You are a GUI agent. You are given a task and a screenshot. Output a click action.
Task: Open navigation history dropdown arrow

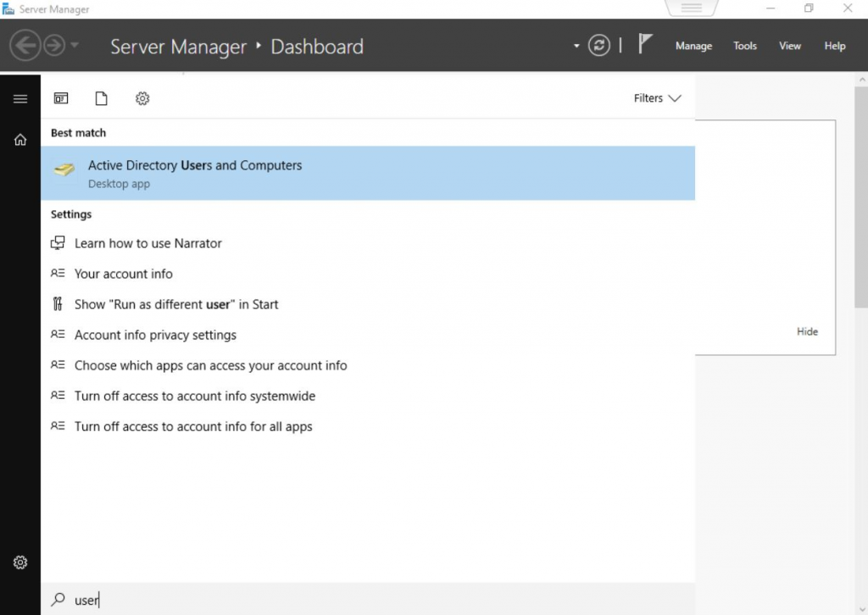pyautogui.click(x=75, y=46)
